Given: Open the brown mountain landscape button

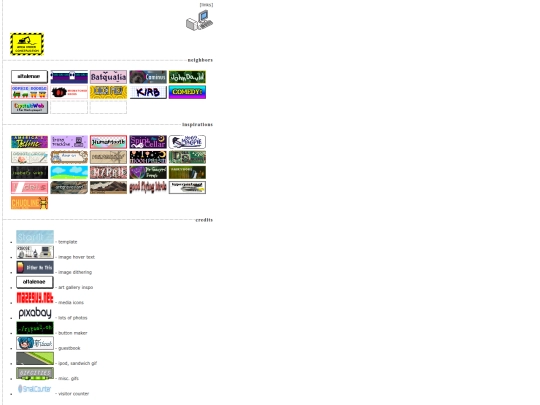Looking at the screenshot, I should pos(108,187).
